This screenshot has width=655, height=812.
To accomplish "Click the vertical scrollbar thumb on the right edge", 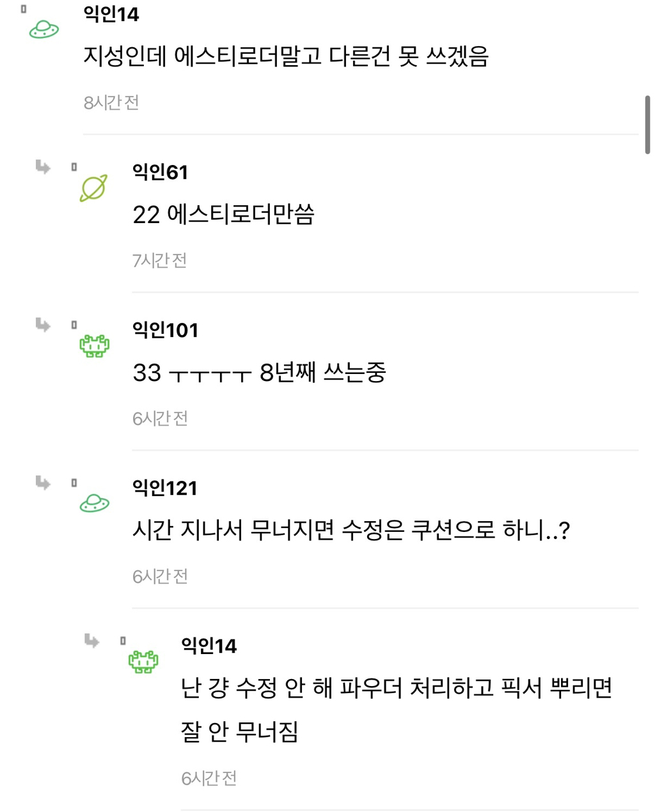I will [x=647, y=125].
